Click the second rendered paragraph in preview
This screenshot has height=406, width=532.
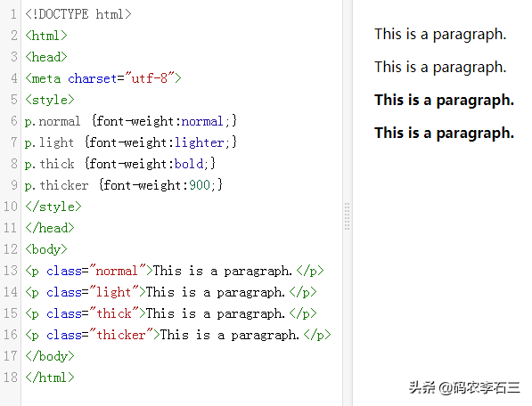[x=440, y=68]
